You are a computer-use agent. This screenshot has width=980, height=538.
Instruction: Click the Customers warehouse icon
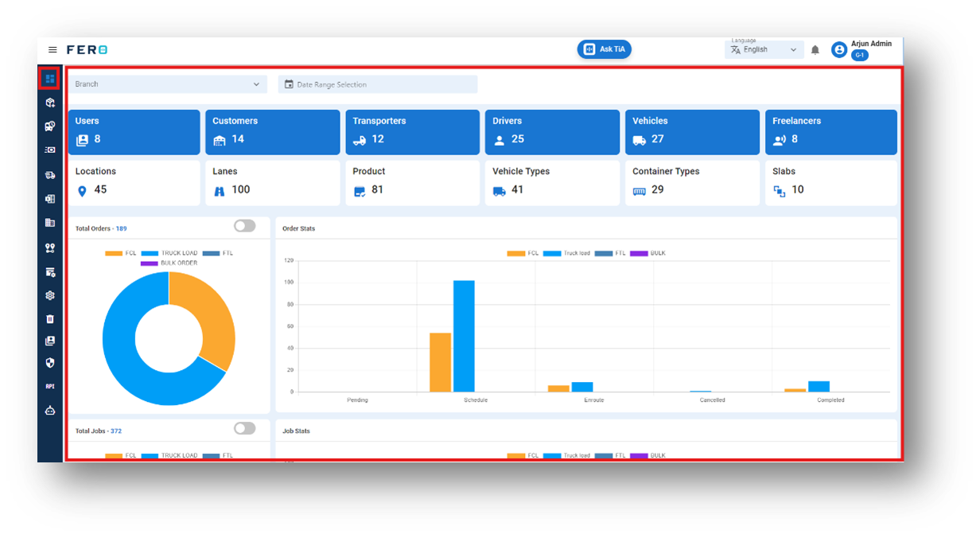220,140
